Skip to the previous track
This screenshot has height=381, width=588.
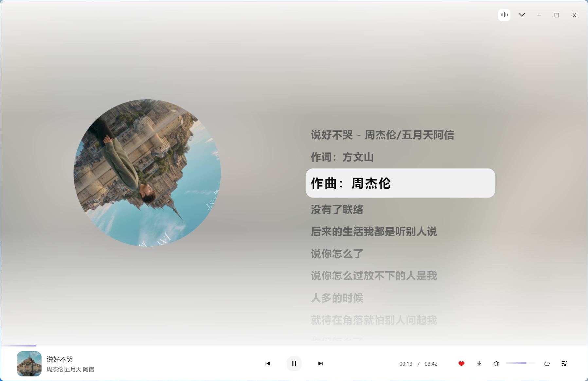tap(268, 363)
